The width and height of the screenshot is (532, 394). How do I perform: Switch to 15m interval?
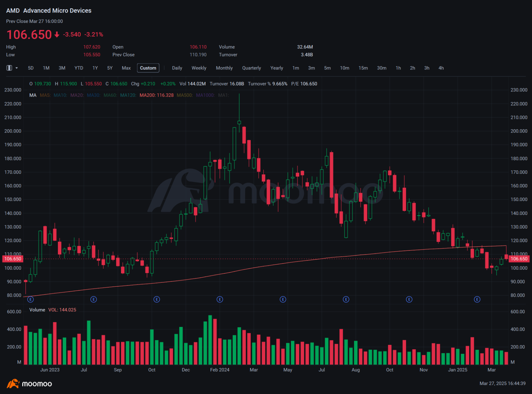click(363, 68)
